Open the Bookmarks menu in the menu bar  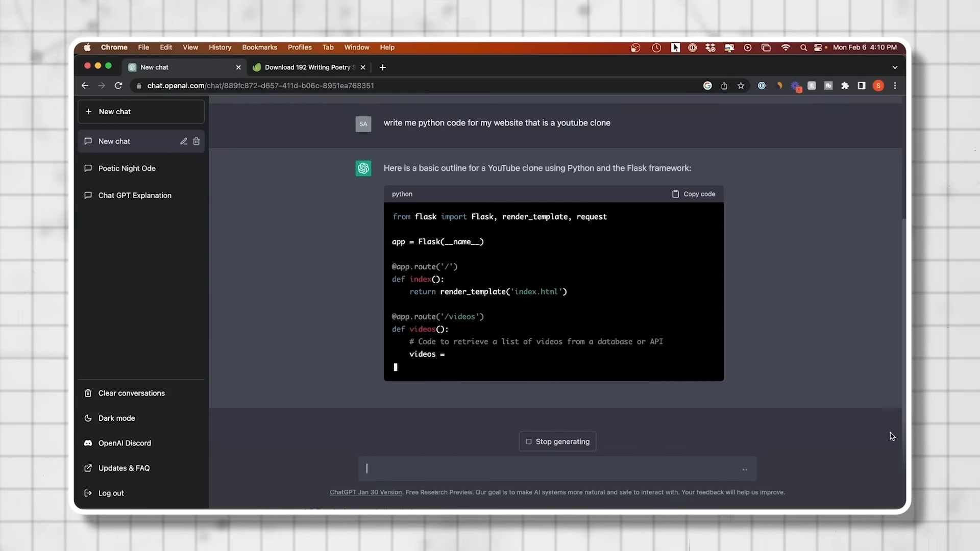click(x=259, y=47)
